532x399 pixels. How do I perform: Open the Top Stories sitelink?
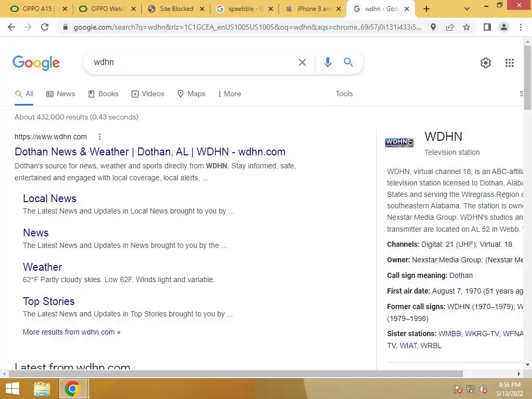(48, 301)
